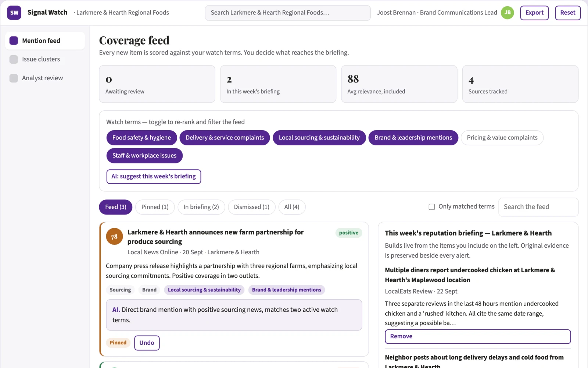Screen dimensions: 588x368
Task: Click the 78 relevance score badge
Action: (x=114, y=237)
